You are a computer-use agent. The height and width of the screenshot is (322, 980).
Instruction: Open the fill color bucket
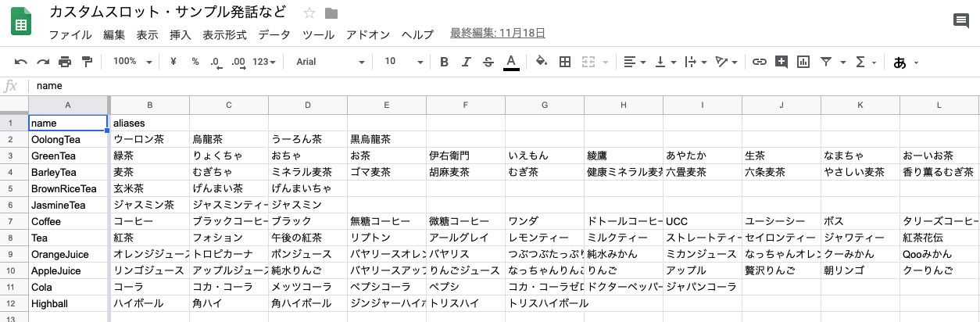[542, 62]
